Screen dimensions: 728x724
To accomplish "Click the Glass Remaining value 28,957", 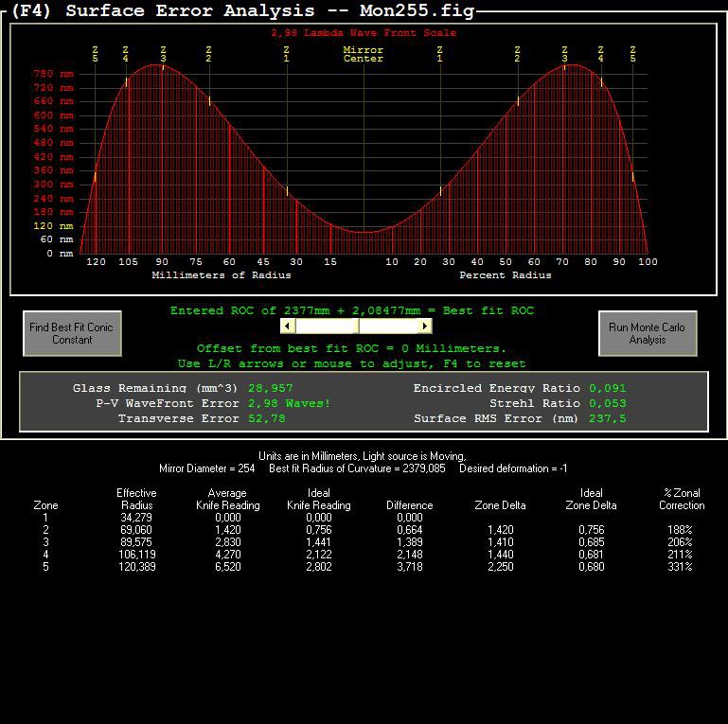I will click(x=270, y=388).
